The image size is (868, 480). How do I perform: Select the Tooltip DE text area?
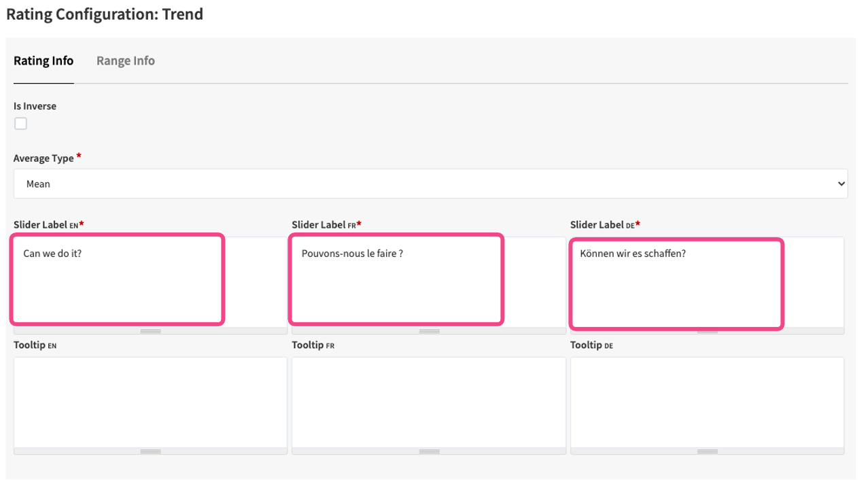click(x=707, y=402)
